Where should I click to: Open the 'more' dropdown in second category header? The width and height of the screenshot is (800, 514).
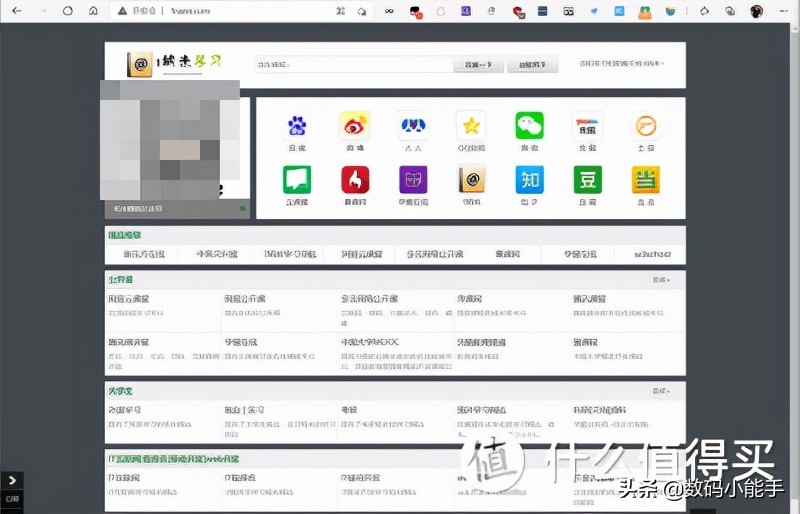point(661,391)
